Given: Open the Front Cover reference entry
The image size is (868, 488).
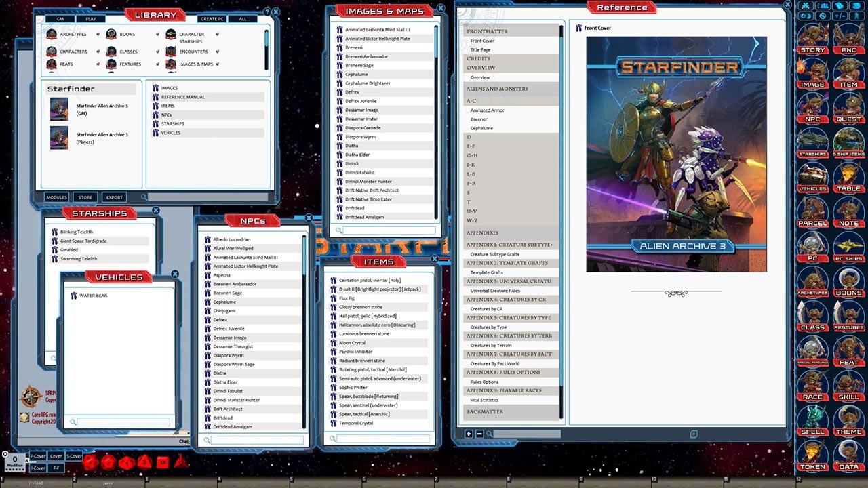Looking at the screenshot, I should point(483,41).
